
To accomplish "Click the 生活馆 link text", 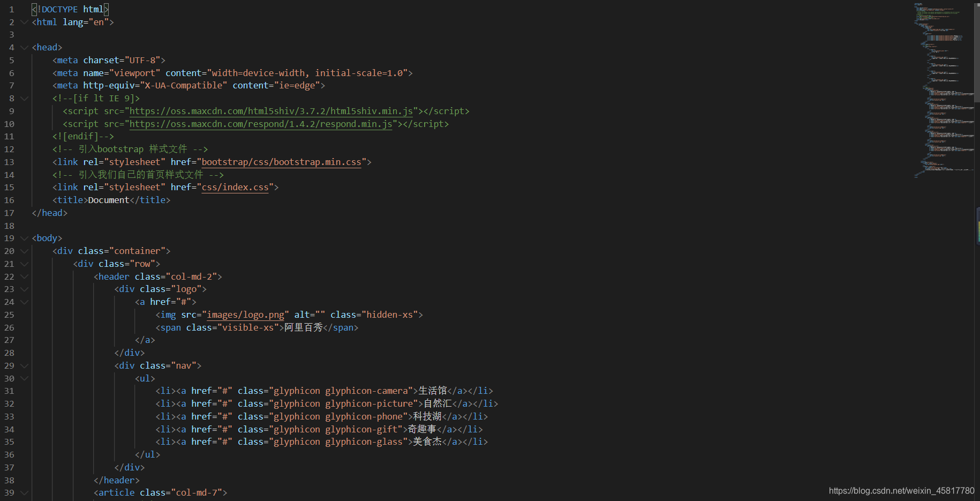I will pos(432,391).
